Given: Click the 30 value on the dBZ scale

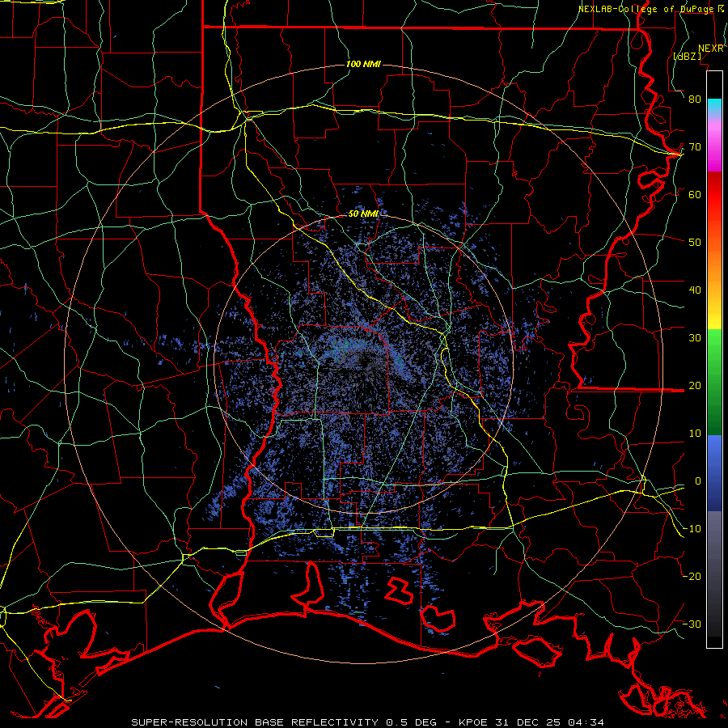Looking at the screenshot, I should click(695, 337).
